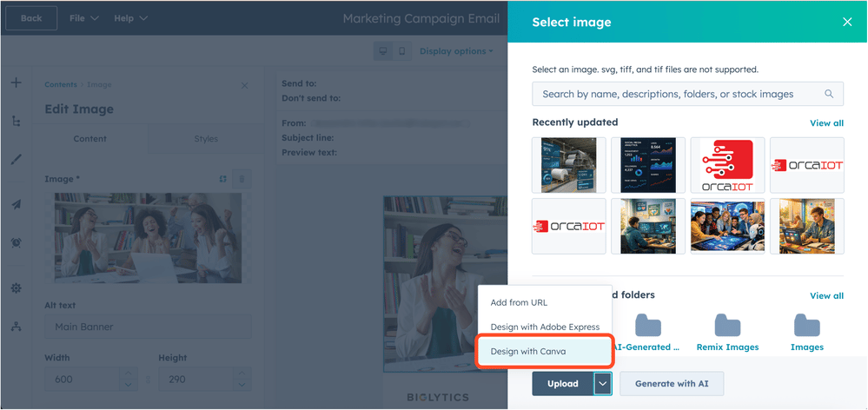868x410 pixels.
Task: Click the Preview text label
Action: point(309,152)
